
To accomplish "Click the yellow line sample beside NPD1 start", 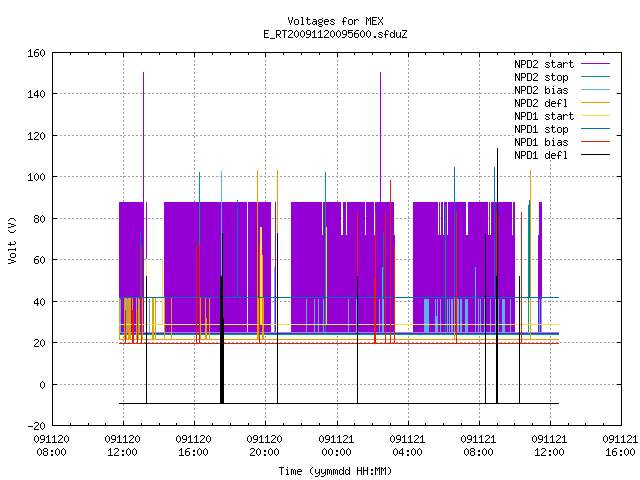I will [595, 116].
